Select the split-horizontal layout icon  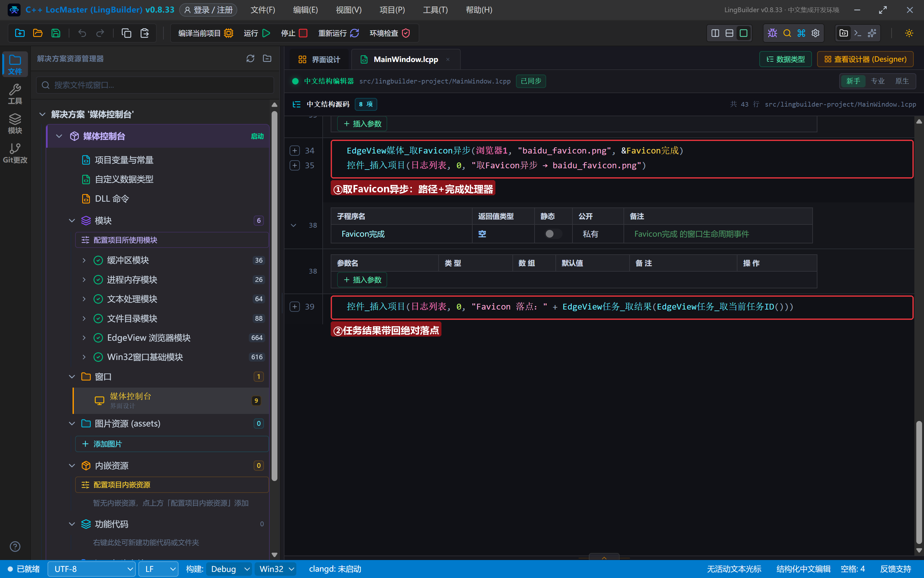click(729, 33)
